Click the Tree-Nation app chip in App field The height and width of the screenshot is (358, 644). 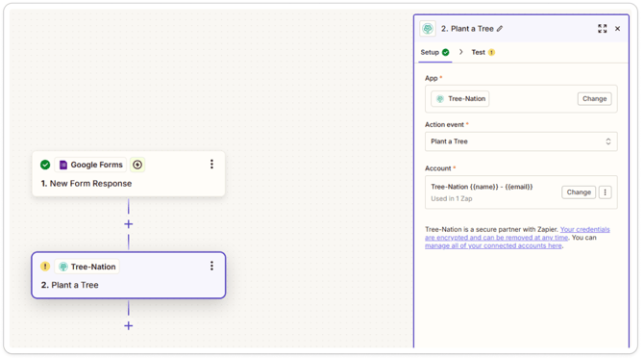pyautogui.click(x=460, y=99)
